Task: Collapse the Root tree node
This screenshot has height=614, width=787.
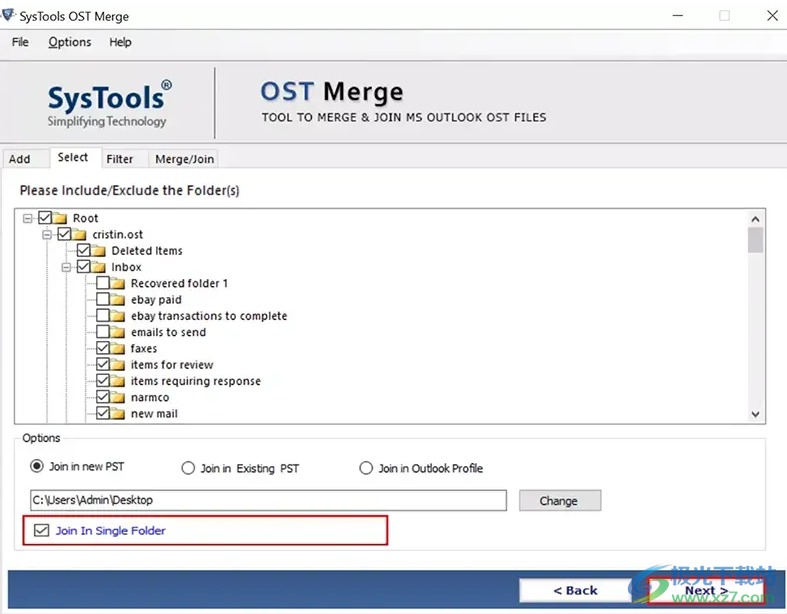Action: click(x=28, y=218)
